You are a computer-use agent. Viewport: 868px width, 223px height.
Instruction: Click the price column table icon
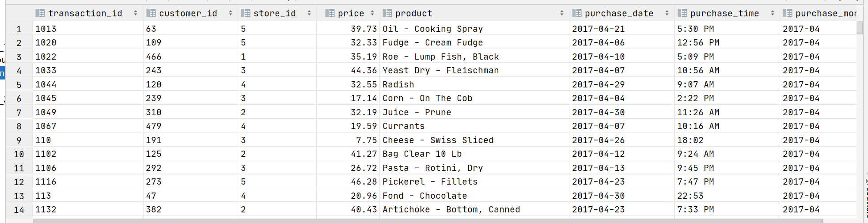pyautogui.click(x=330, y=13)
